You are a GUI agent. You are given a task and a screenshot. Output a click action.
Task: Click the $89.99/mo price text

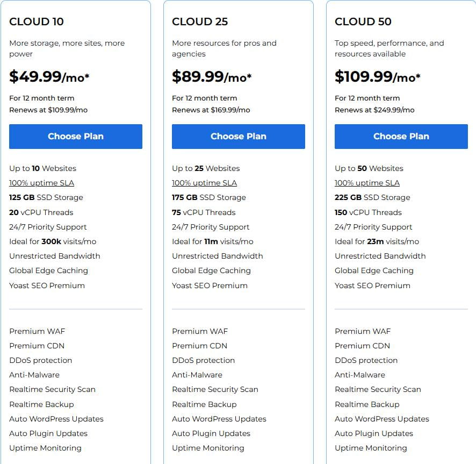coord(212,77)
